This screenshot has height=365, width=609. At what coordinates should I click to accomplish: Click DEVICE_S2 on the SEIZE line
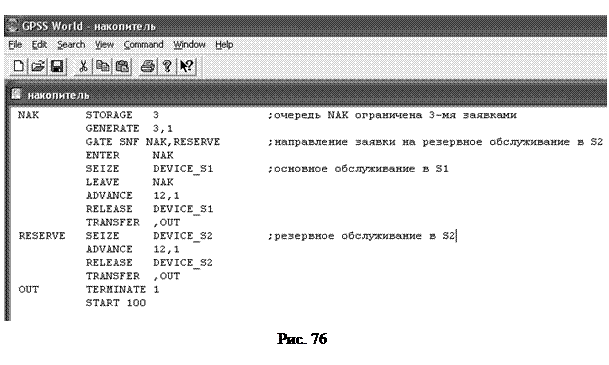click(183, 236)
